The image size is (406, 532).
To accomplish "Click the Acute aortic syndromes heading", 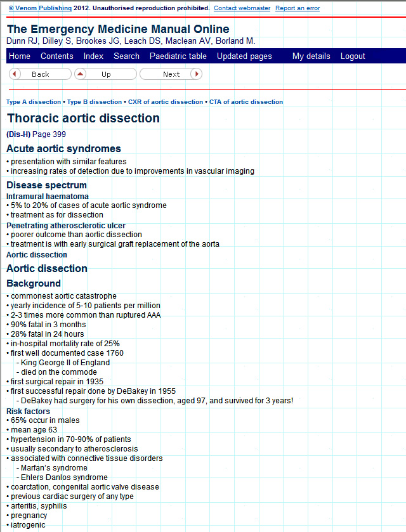I will click(x=63, y=148).
